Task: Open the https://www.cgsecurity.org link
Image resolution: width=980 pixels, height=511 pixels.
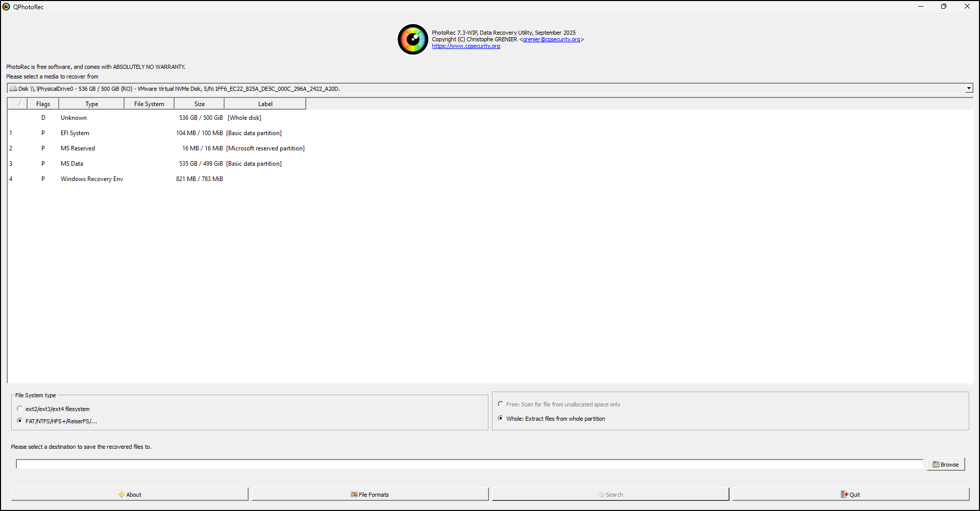Action: 466,46
